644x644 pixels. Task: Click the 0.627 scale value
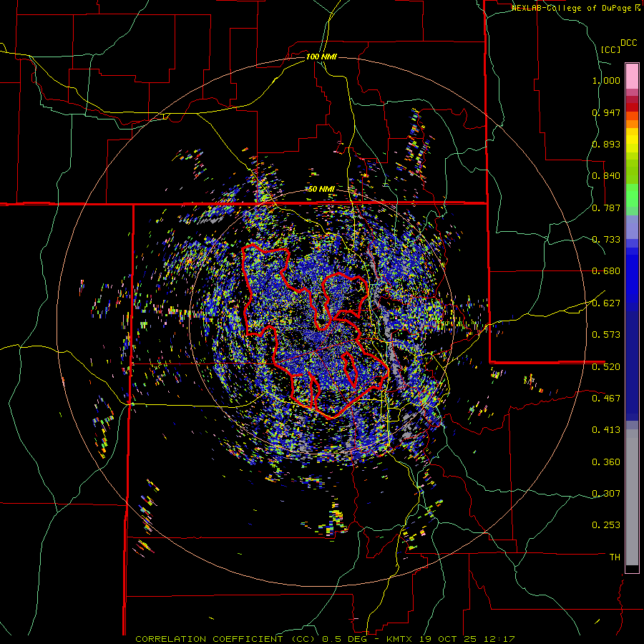[x=606, y=303]
